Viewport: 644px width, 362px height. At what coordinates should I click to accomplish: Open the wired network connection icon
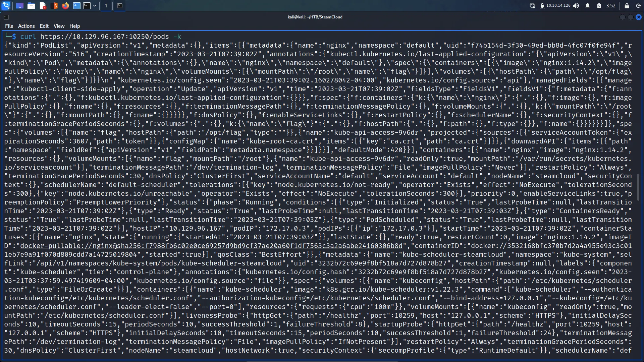532,6
